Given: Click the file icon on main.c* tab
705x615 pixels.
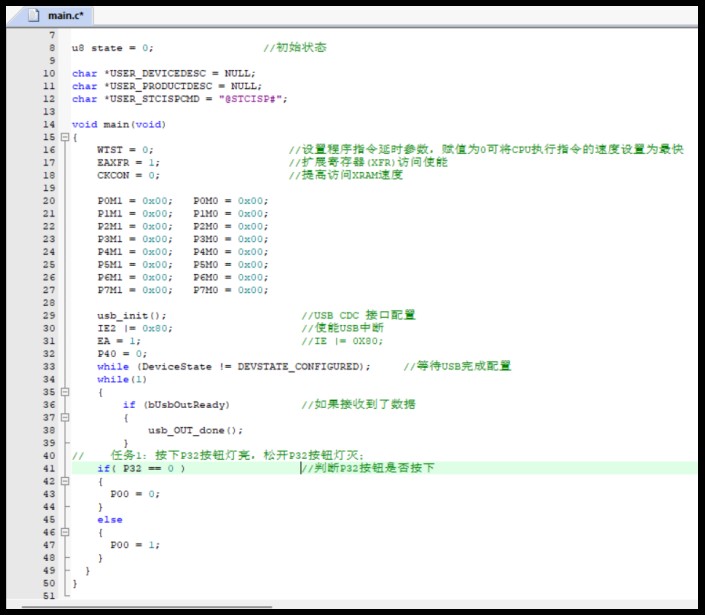Looking at the screenshot, I should pyautogui.click(x=33, y=15).
